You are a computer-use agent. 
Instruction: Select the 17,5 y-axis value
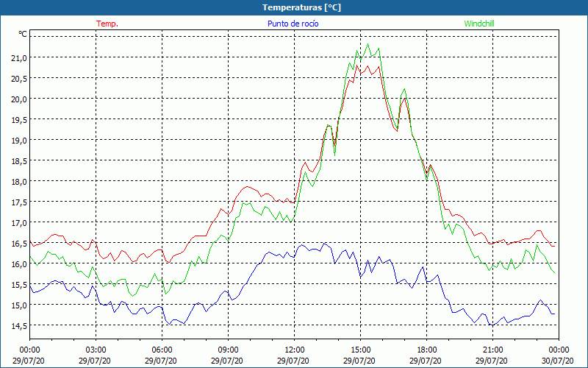click(x=20, y=202)
